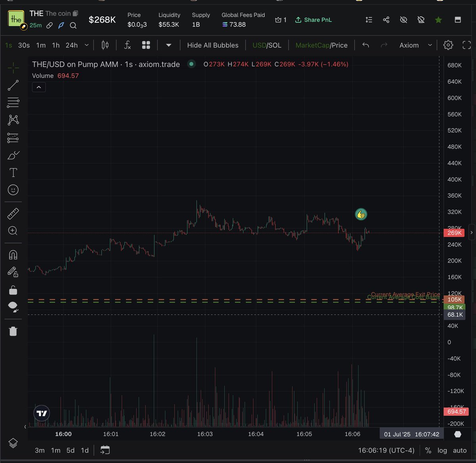Toggle stay in drawing mode

pos(13,272)
